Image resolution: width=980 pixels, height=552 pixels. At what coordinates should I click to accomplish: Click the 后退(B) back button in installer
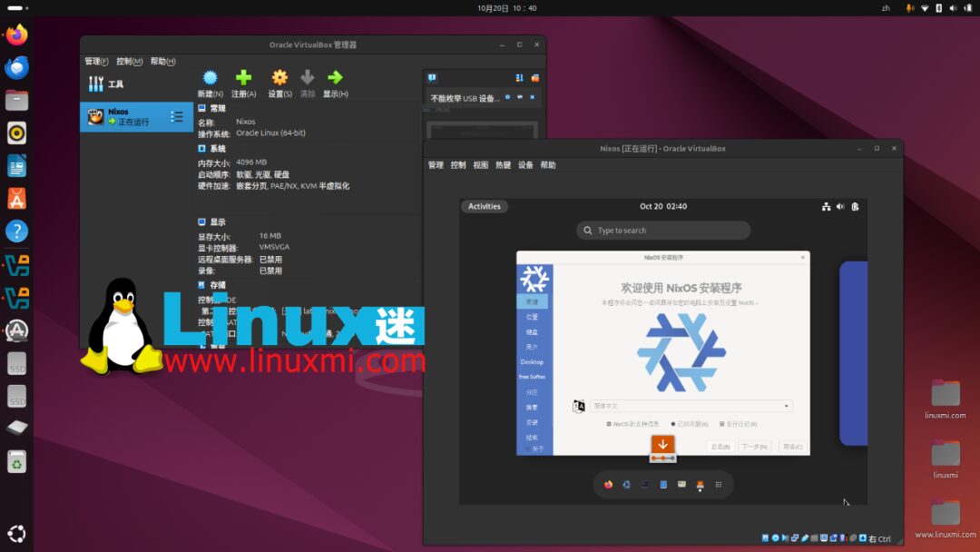(720, 447)
